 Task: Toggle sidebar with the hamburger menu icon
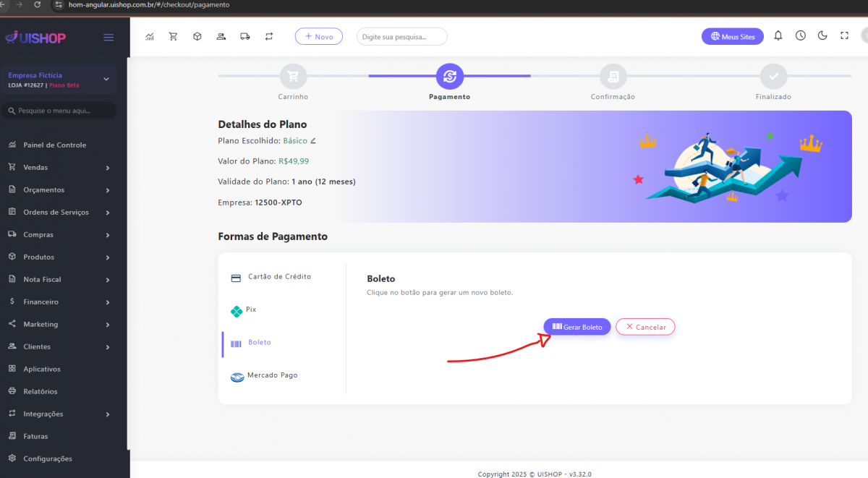[109, 38]
